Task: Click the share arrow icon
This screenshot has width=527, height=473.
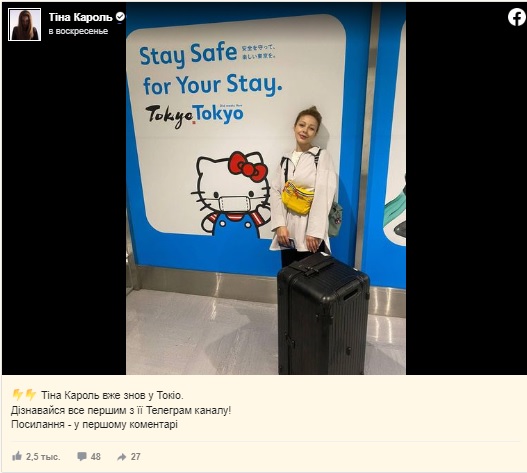Action: click(x=122, y=457)
